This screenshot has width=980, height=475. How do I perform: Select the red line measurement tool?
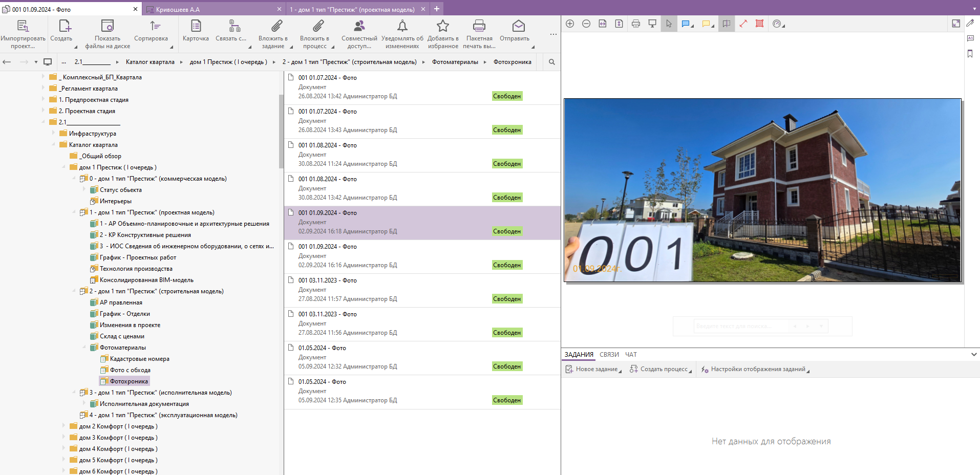743,24
